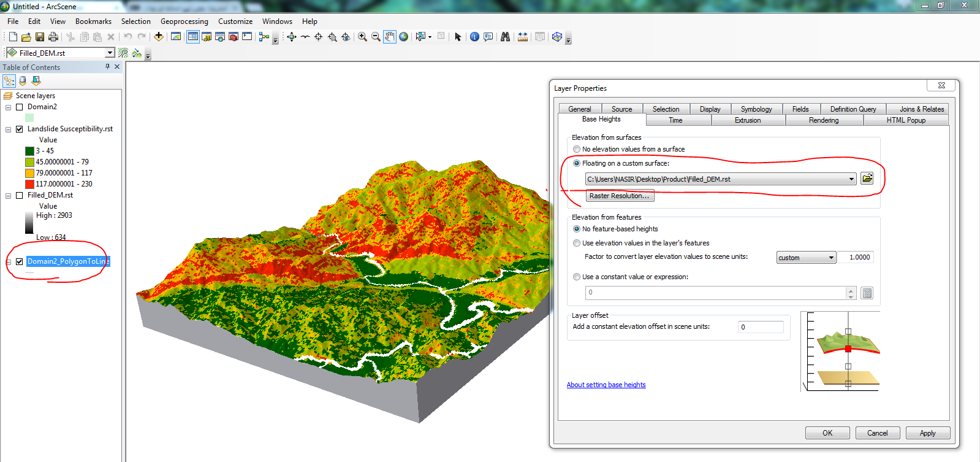Image resolution: width=980 pixels, height=462 pixels.
Task: Click the Create Contours icon on 3D Analyst toolbar
Action: pos(123,53)
